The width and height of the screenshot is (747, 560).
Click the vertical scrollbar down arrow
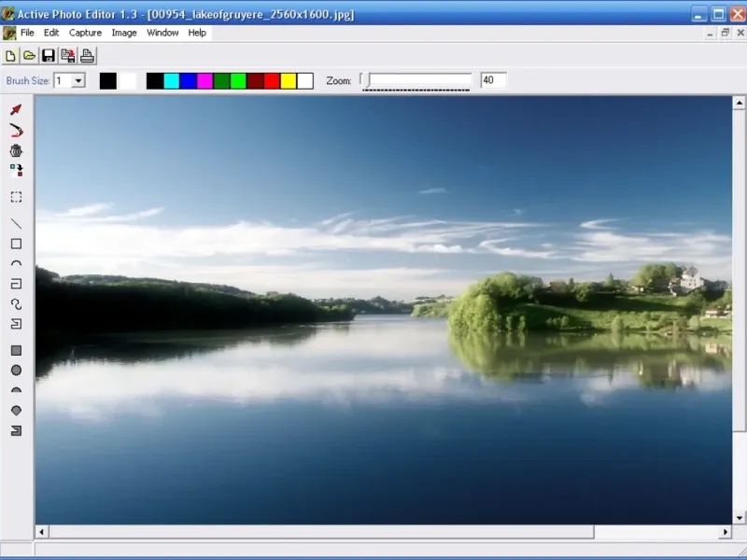739,518
